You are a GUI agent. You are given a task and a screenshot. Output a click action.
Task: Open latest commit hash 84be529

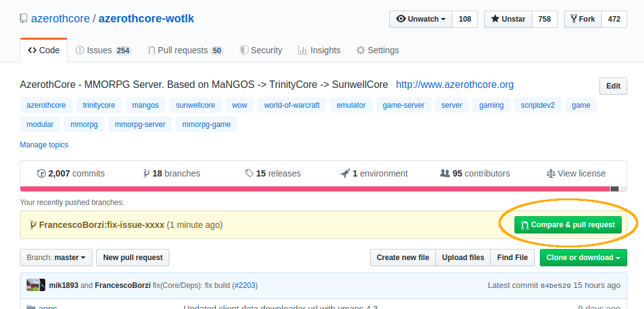pyautogui.click(x=555, y=285)
